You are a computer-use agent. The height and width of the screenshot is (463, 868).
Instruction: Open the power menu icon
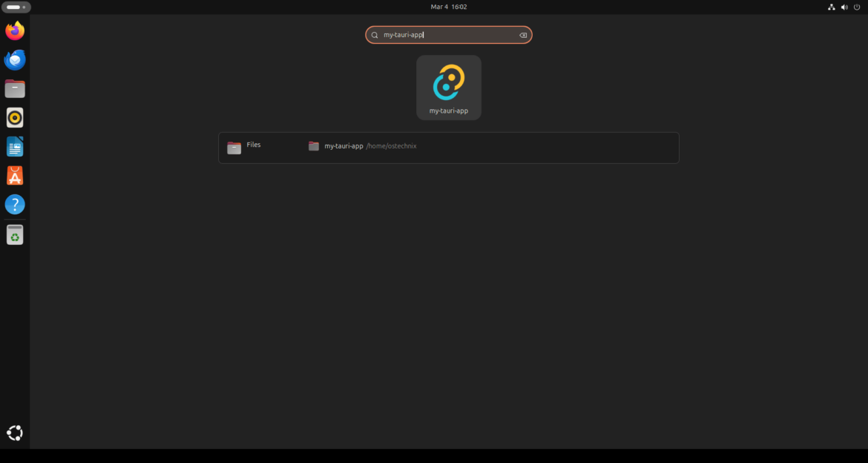pyautogui.click(x=857, y=7)
